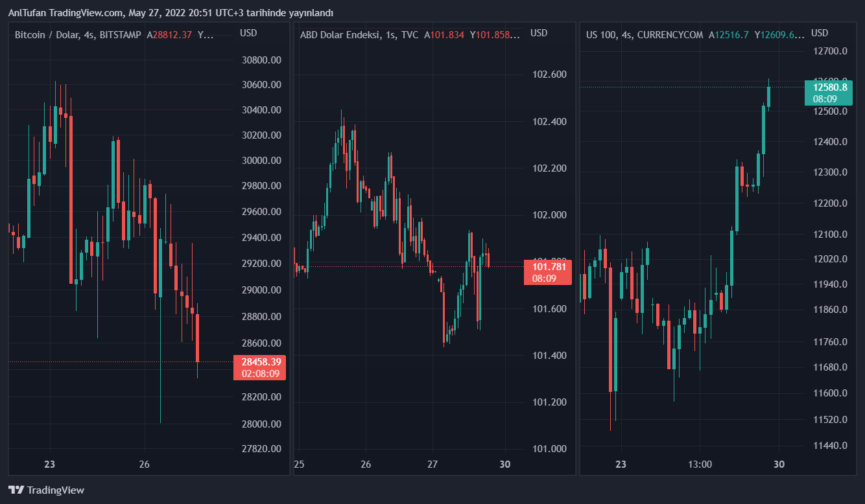
Task: Open the TradingView wordmark link
Action: tap(56, 490)
